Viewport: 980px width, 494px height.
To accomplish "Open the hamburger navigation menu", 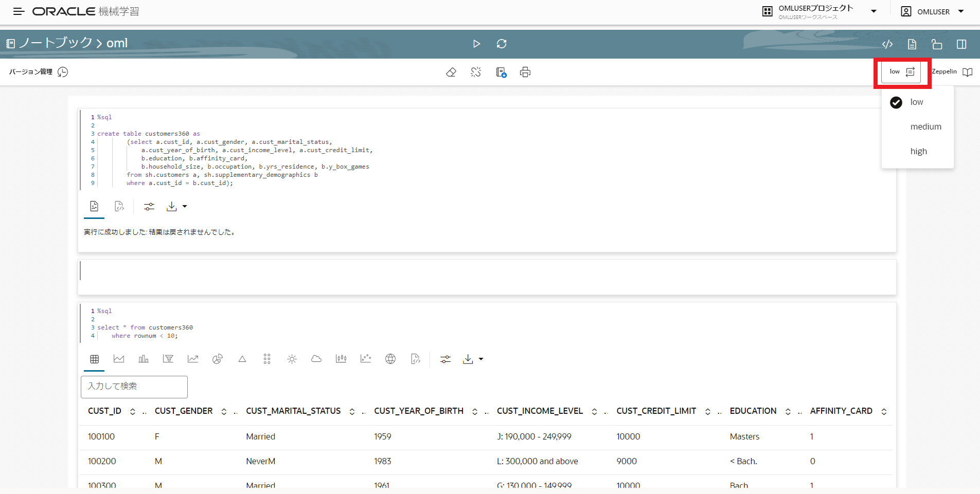I will tap(19, 11).
